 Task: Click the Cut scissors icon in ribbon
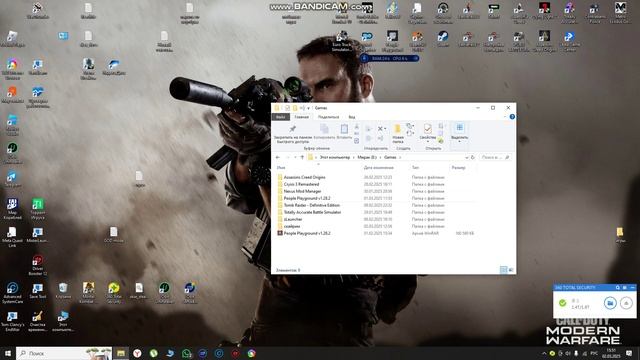coord(357,127)
